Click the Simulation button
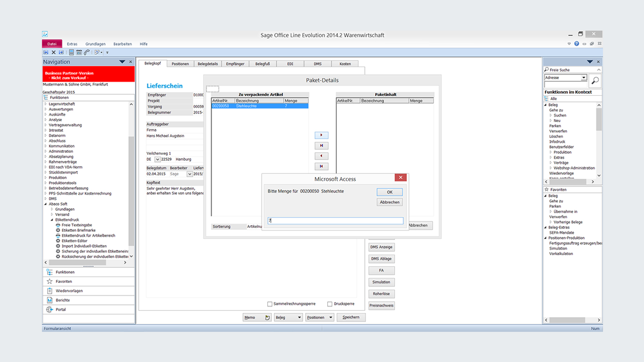The height and width of the screenshot is (362, 644). pyautogui.click(x=381, y=282)
